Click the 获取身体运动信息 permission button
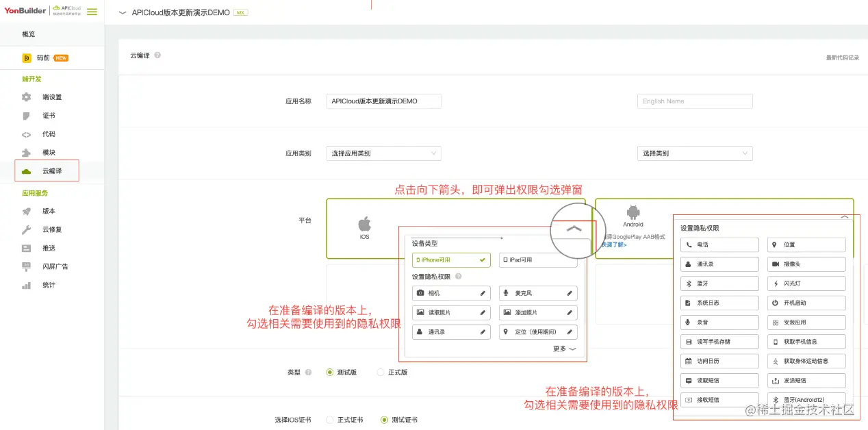868x430 pixels. [806, 361]
